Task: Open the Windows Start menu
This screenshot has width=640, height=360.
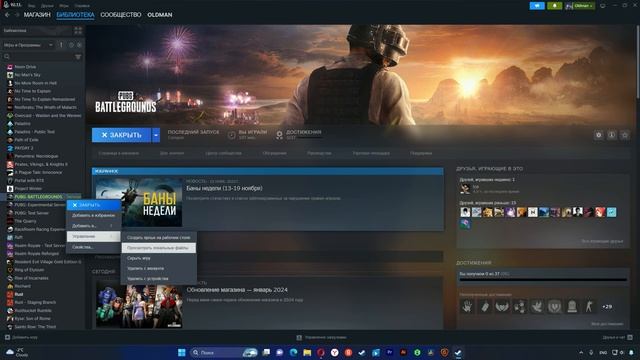Action: (182, 352)
